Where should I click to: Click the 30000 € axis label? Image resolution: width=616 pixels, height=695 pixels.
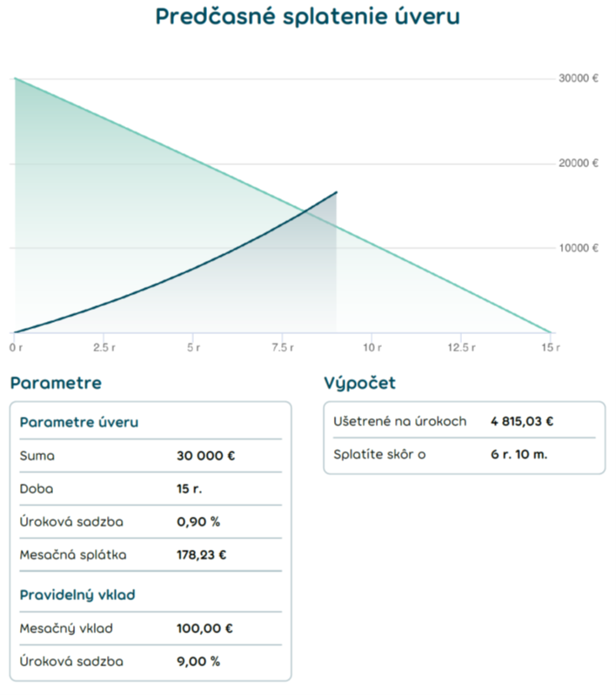click(579, 78)
